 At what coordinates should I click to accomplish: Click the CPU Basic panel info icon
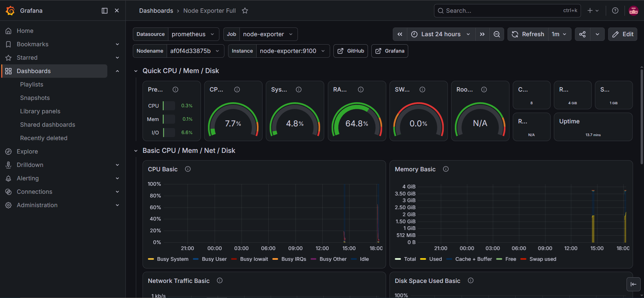click(x=188, y=169)
